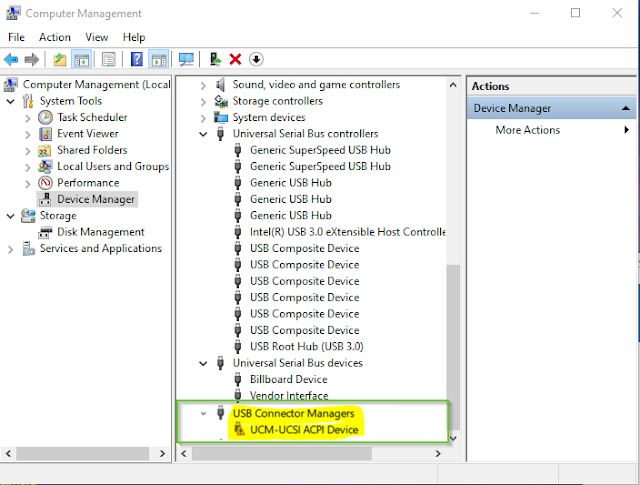Expand Storage controllers category

click(x=203, y=102)
